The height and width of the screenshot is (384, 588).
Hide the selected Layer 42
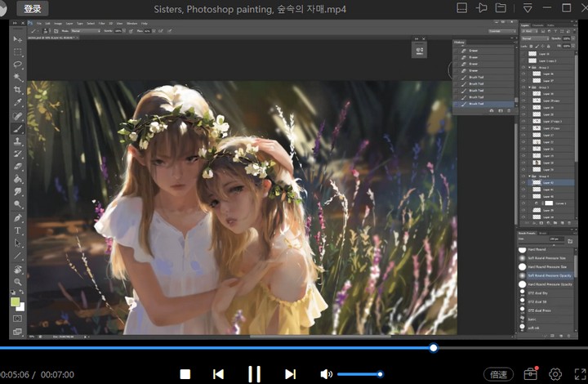click(x=523, y=183)
